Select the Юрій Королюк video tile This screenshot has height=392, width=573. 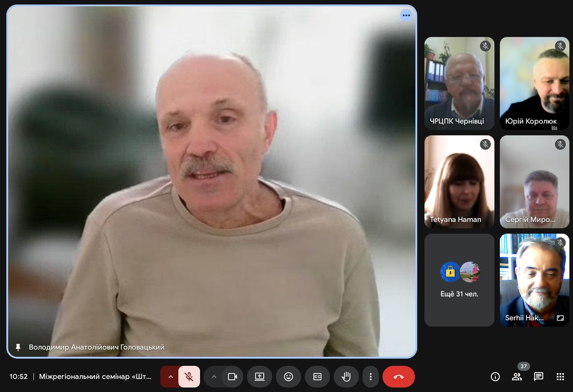tap(534, 83)
